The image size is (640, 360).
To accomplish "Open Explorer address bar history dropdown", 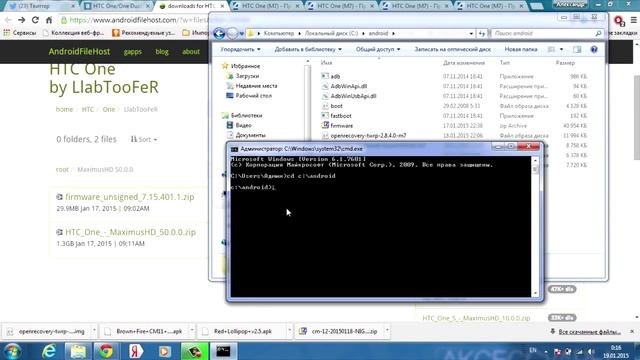I will coord(471,33).
